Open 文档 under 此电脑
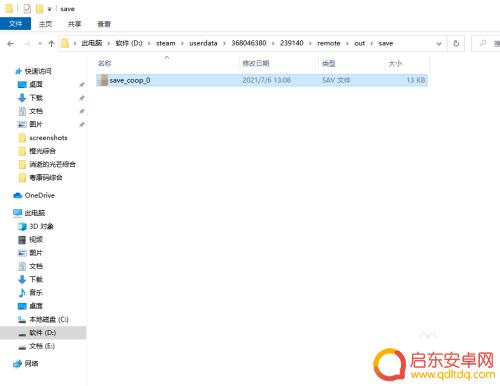Viewport: 500px width, 386px height. (36, 266)
